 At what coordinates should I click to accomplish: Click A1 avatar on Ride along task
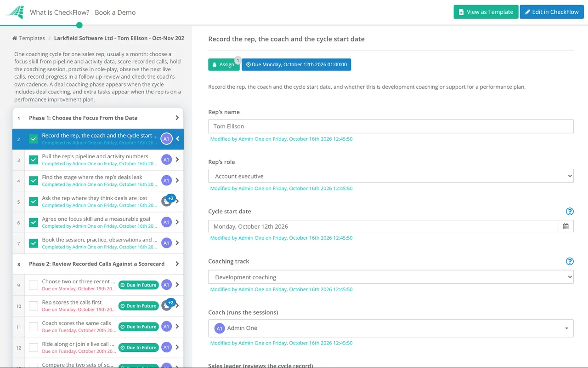166,347
